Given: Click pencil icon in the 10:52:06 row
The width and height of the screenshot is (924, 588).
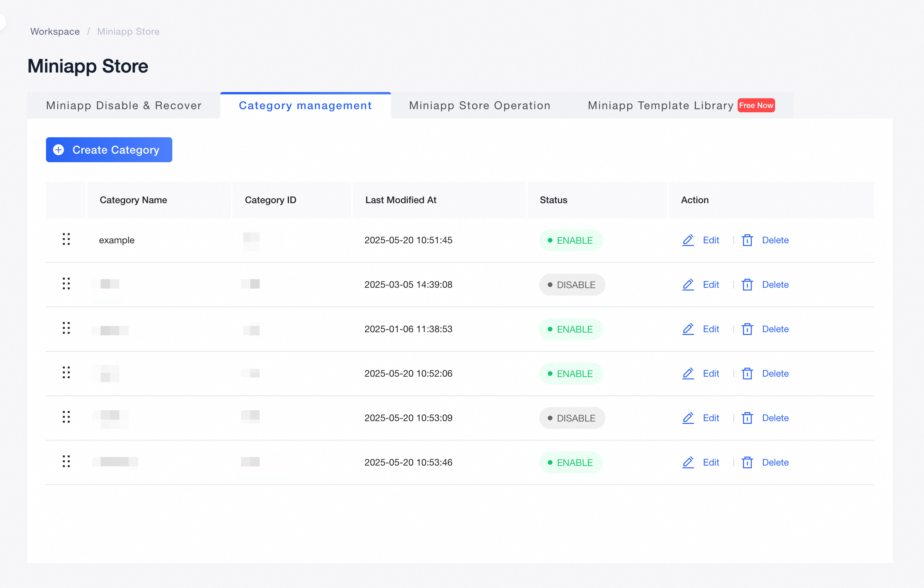Looking at the screenshot, I should (688, 374).
